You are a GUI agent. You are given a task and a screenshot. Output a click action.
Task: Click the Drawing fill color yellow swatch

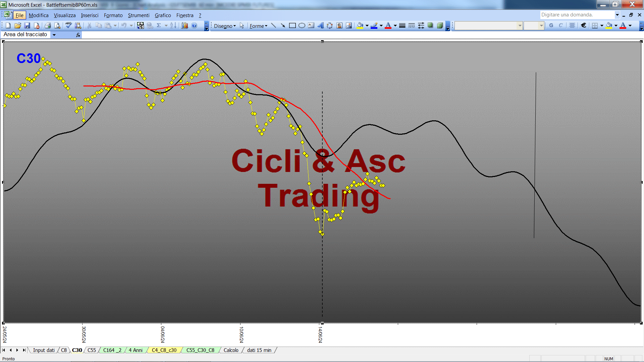coord(360,25)
